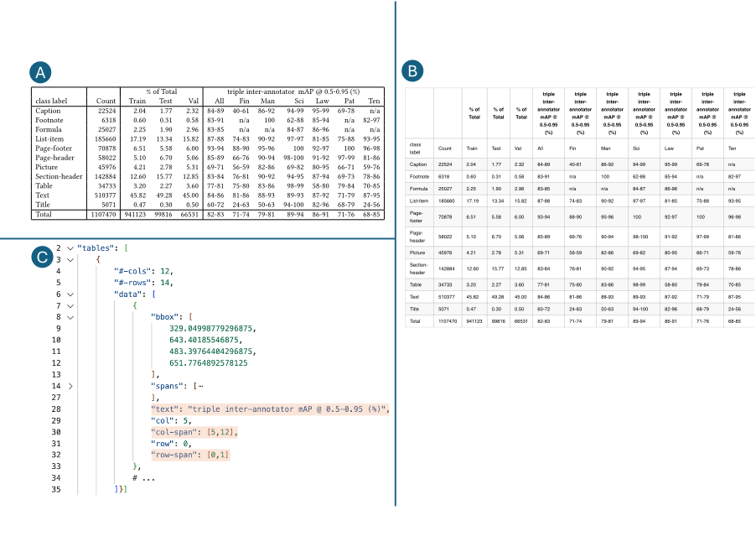This screenshot has width=756, height=557.
Task: Click the "Title" row label in rendered table B
Action: 414,309
